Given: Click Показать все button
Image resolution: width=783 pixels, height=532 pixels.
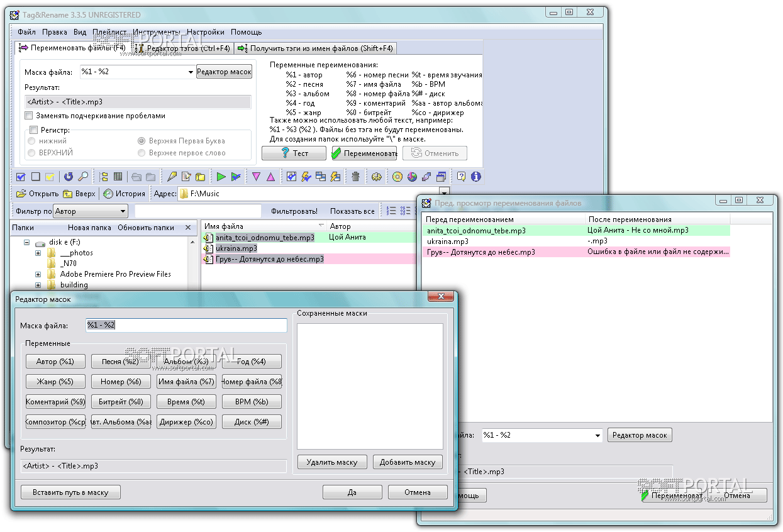Looking at the screenshot, I should [352, 211].
